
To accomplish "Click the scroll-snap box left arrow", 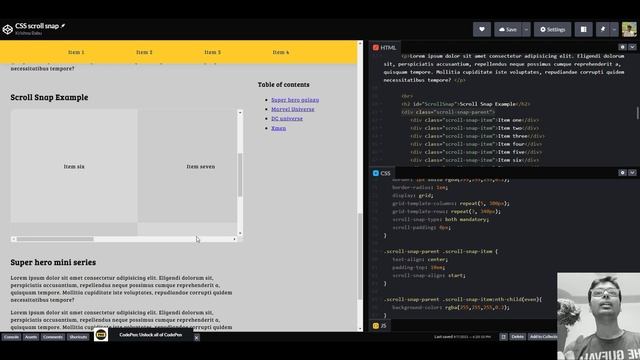I will [x=13, y=239].
